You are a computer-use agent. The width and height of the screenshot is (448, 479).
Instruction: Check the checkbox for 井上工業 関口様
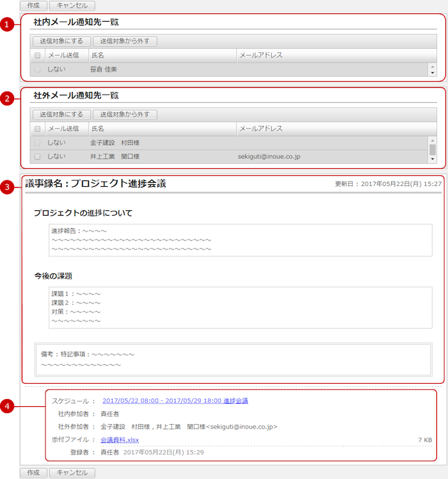pos(37,156)
